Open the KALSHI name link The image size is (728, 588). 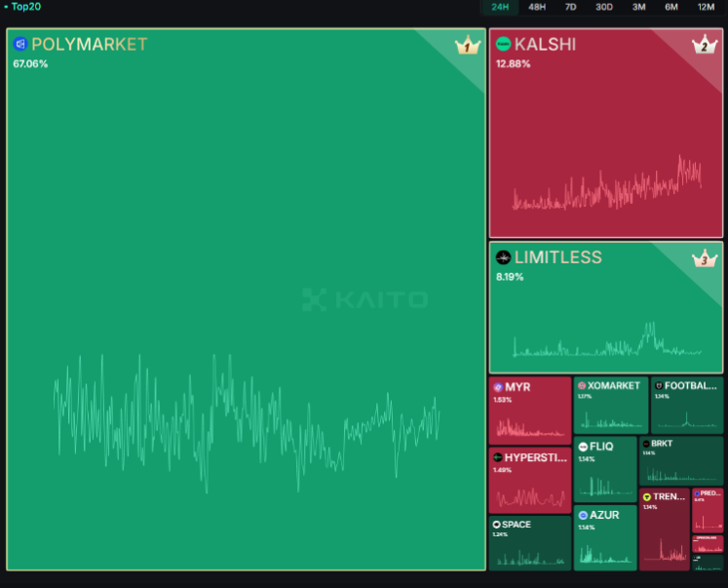[x=545, y=45]
